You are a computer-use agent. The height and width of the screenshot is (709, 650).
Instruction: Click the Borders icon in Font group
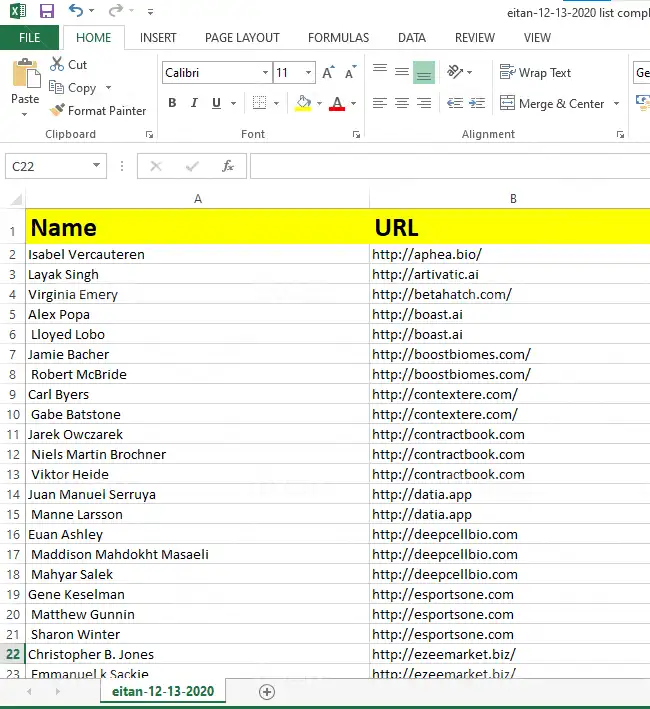259,103
